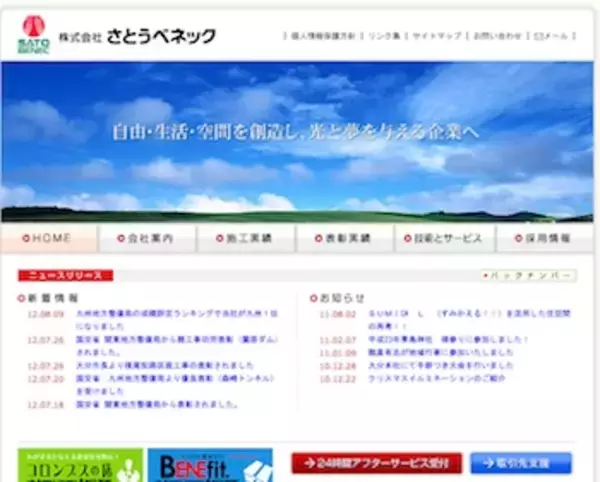Click the 12.08.09 date text
This screenshot has width=600, height=482.
(46, 314)
